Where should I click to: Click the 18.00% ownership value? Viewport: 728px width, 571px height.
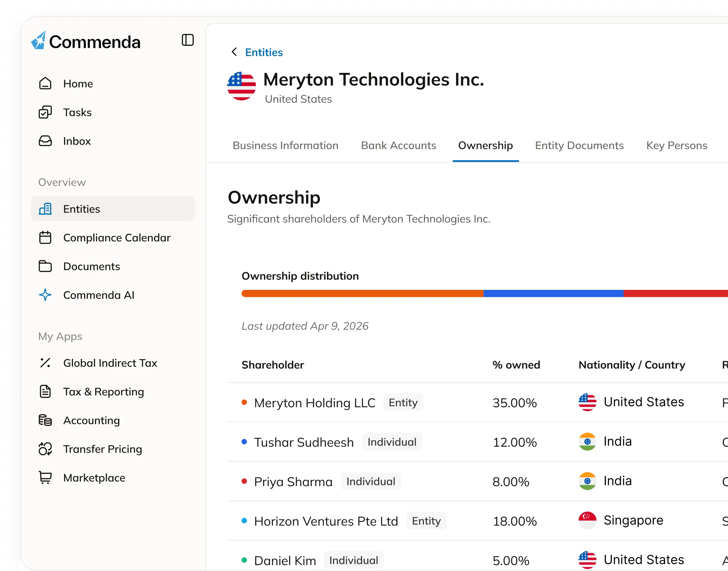coord(515,521)
